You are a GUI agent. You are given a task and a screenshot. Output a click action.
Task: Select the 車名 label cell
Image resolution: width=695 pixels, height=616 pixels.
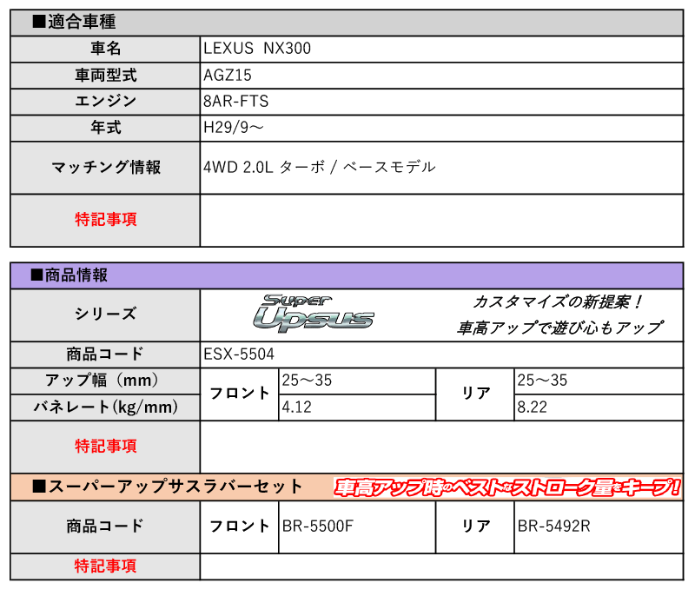click(x=105, y=49)
